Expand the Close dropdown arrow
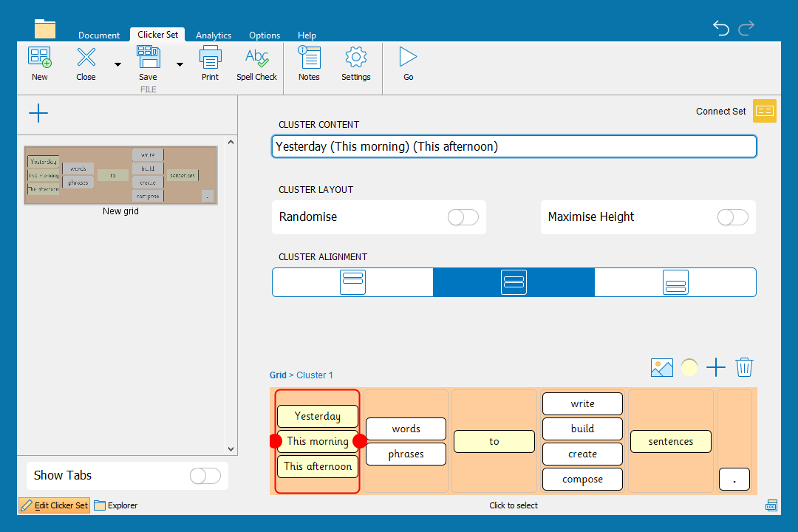This screenshot has width=798, height=532. pyautogui.click(x=117, y=64)
